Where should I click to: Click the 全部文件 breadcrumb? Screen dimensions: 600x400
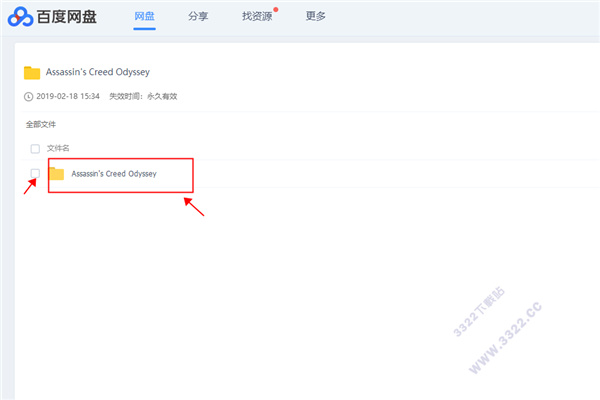(41, 124)
